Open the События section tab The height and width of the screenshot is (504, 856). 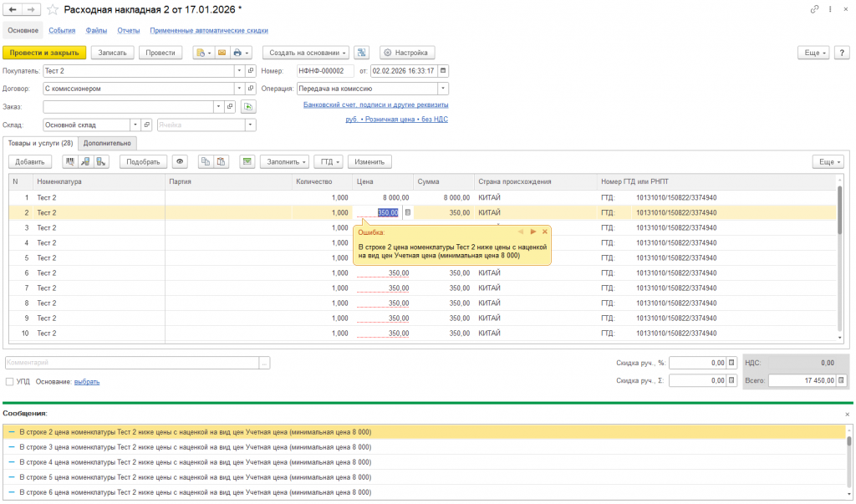tap(62, 31)
